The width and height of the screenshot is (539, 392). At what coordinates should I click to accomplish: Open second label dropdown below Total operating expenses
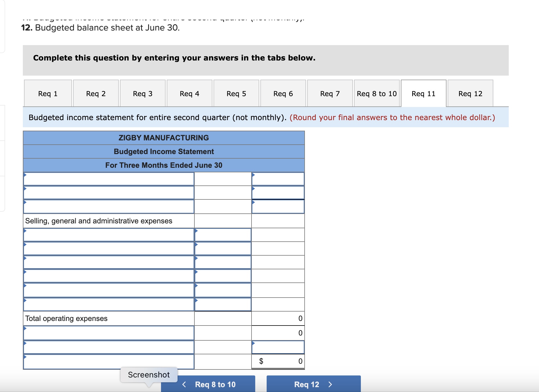(x=109, y=347)
